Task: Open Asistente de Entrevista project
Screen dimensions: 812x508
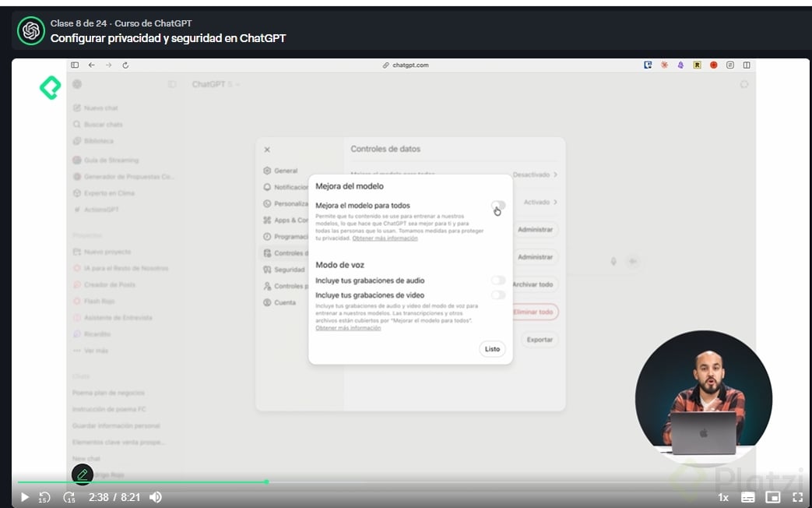Action: 112,318
